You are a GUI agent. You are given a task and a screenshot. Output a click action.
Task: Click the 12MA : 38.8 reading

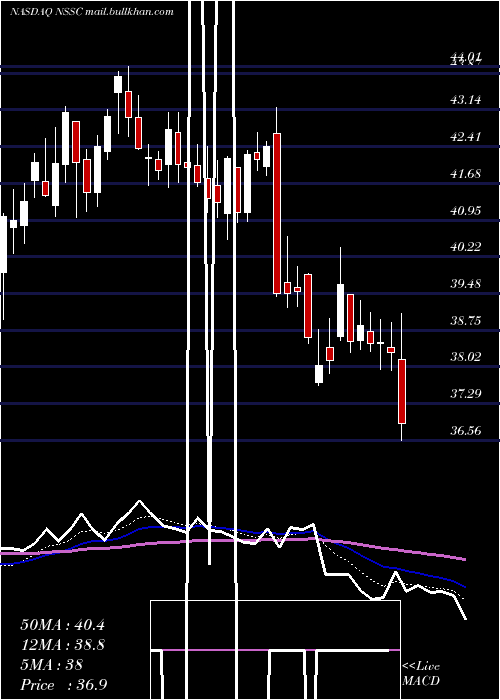coord(62,645)
